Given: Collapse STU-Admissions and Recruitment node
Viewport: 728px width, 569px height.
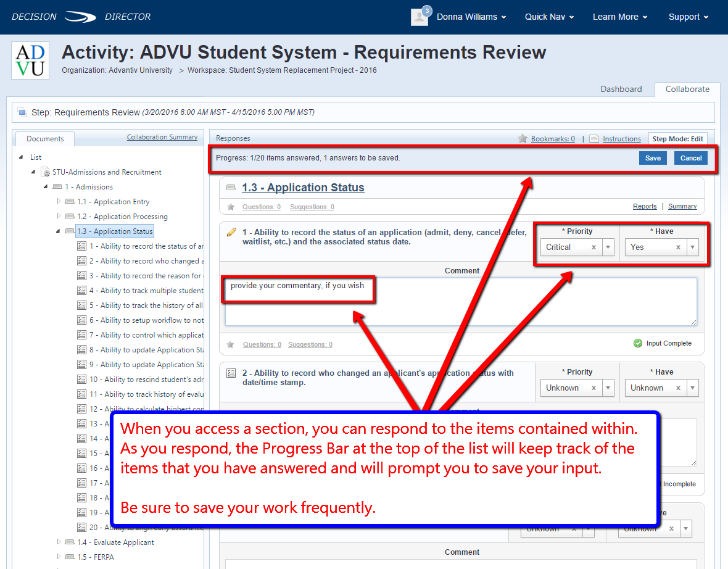Looking at the screenshot, I should pyautogui.click(x=33, y=172).
